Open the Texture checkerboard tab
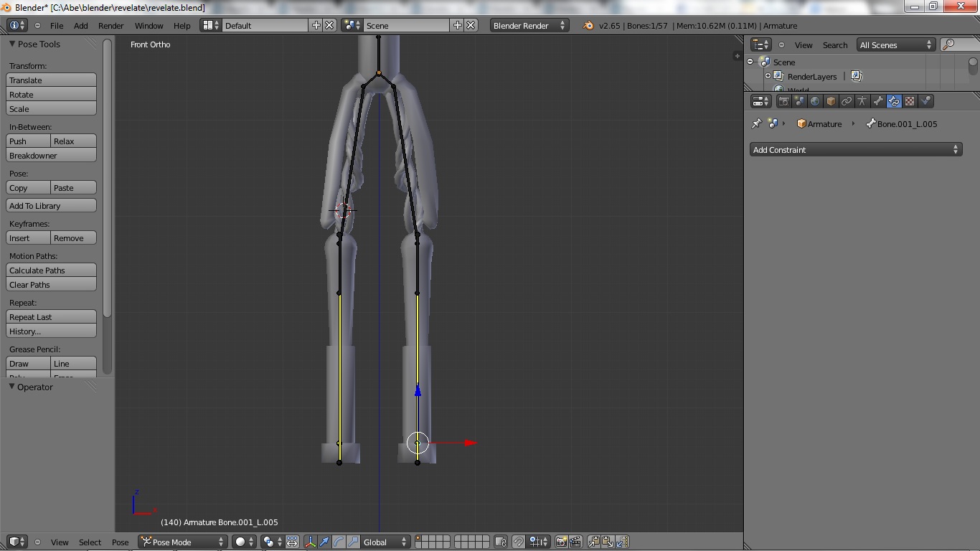The image size is (980, 551). [x=910, y=101]
